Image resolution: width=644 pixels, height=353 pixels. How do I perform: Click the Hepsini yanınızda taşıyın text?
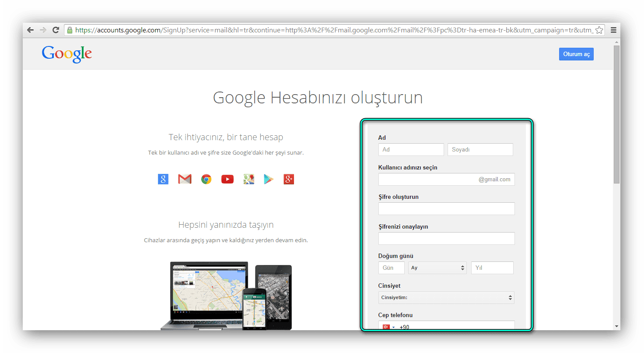tap(226, 225)
